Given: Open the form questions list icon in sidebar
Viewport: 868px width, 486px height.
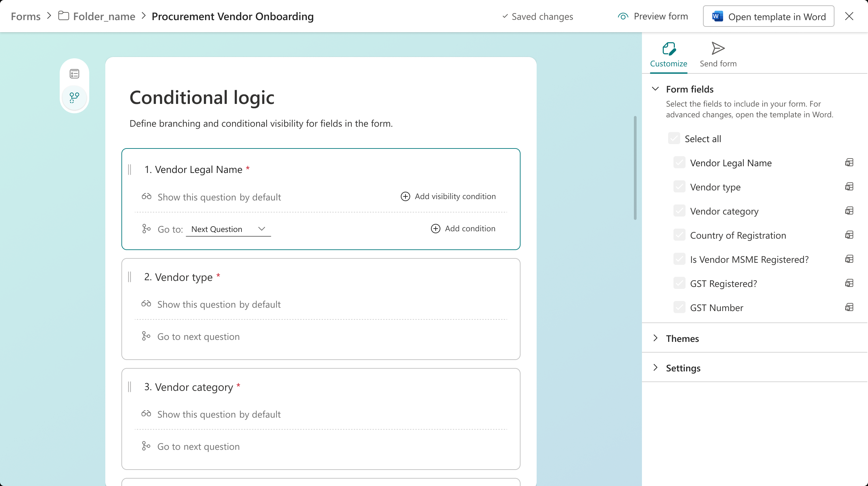Looking at the screenshot, I should coord(74,74).
